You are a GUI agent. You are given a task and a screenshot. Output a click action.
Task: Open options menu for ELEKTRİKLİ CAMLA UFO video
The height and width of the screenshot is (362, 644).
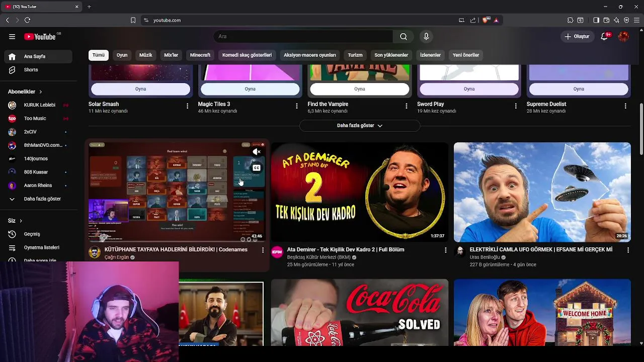628,250
